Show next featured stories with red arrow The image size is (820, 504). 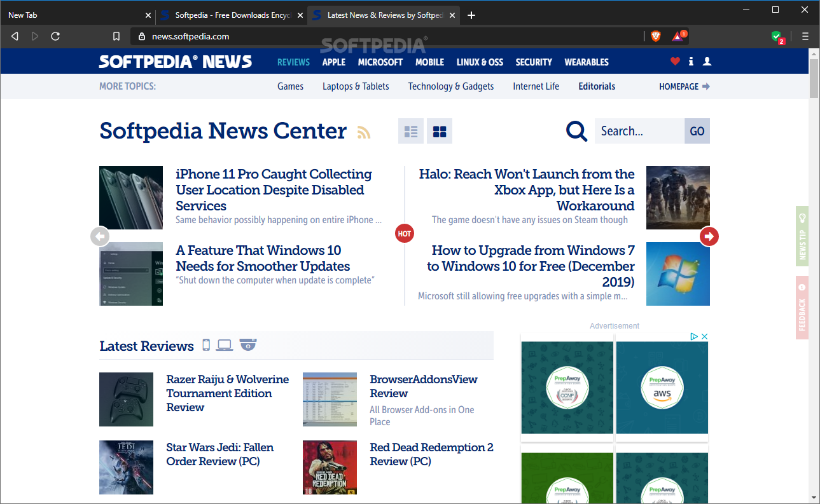click(709, 236)
